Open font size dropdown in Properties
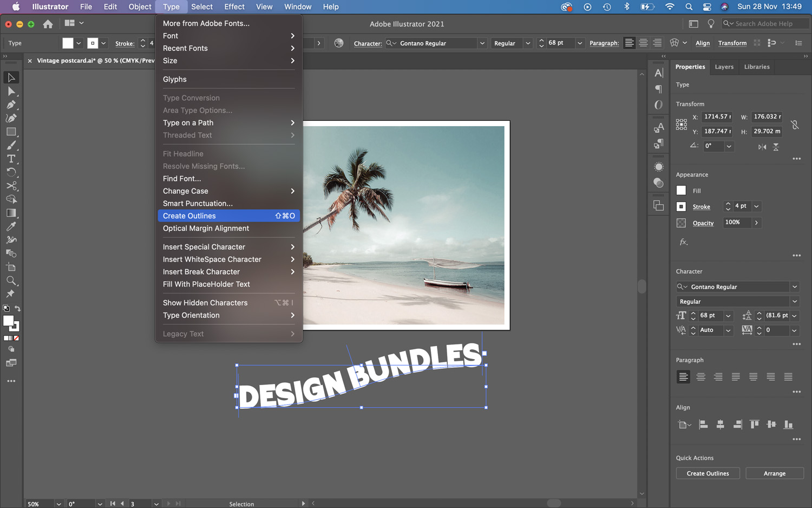 [x=728, y=316]
